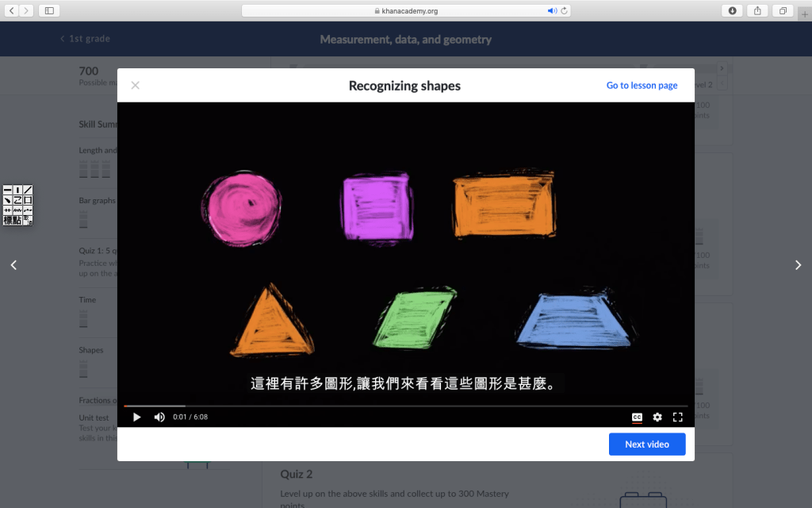812x508 pixels.
Task: Open the Go to lesson page link
Action: 642,86
